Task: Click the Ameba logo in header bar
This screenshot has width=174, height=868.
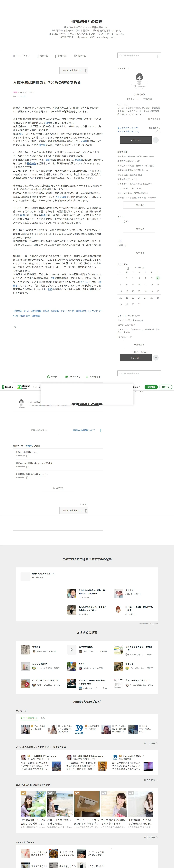Action: 7,387
